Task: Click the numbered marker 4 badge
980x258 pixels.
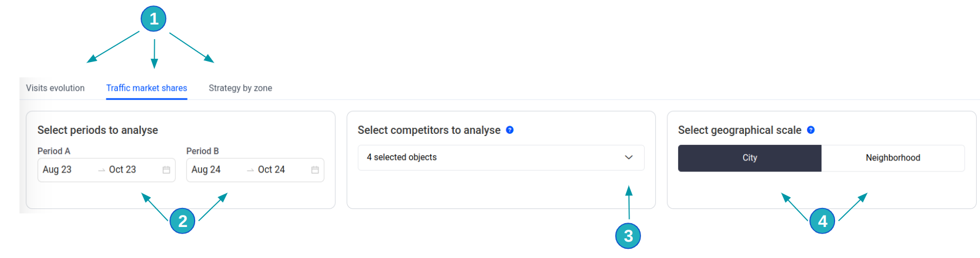Action: (x=822, y=220)
